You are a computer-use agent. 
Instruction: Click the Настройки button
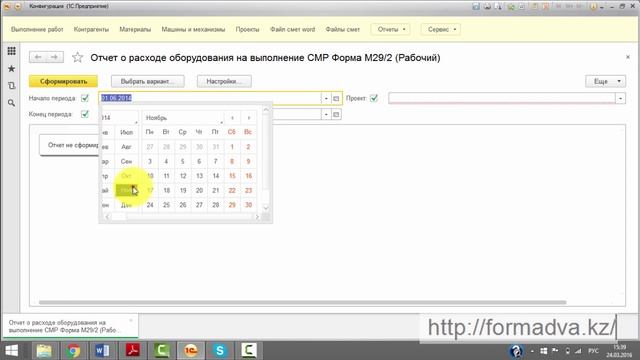point(224,81)
